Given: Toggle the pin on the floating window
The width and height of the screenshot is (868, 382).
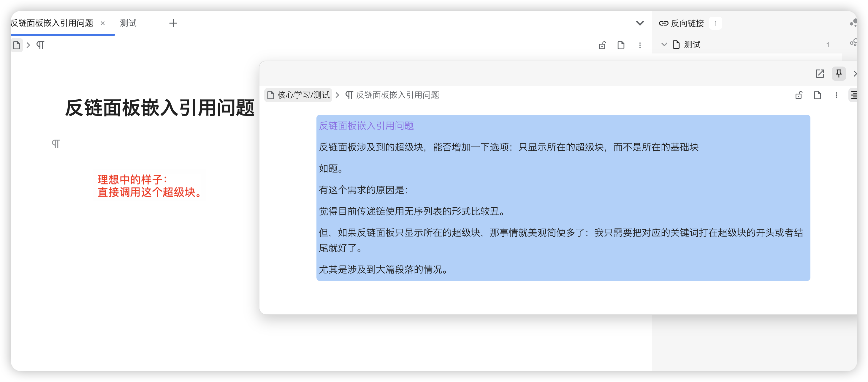Looking at the screenshot, I should point(839,73).
